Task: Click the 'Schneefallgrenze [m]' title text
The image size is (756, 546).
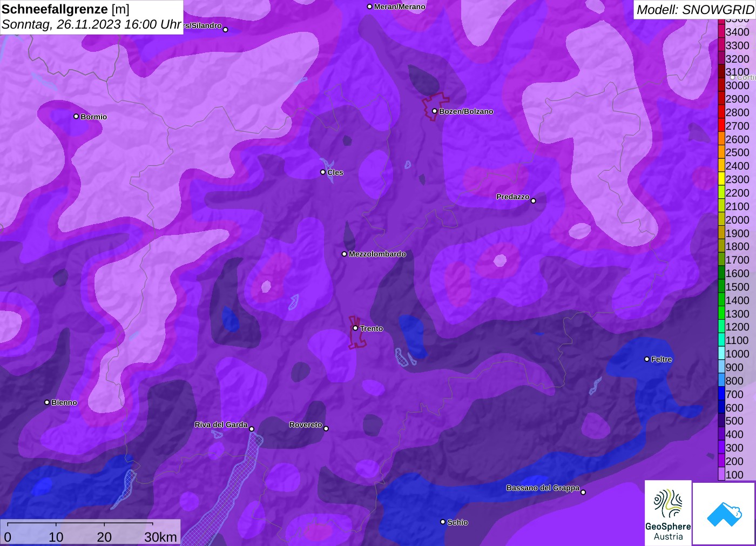Action: coord(65,9)
